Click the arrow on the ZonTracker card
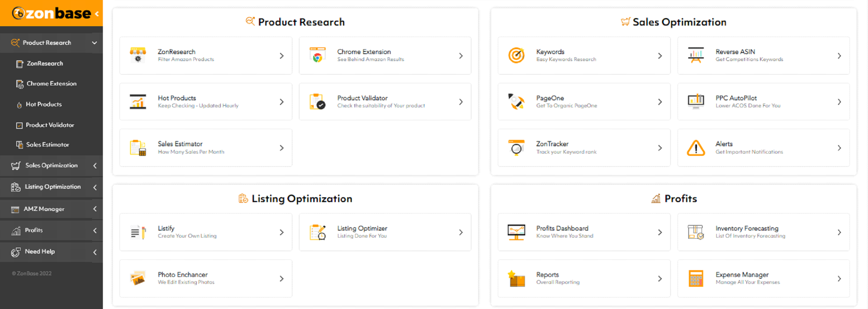 (x=660, y=148)
